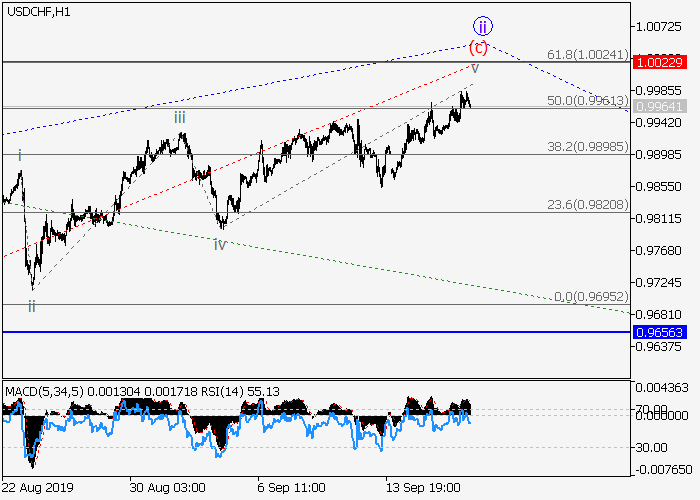Image resolution: width=700 pixels, height=500 pixels.
Task: Click the grey wave ii label at bottom left
Action: (x=32, y=305)
